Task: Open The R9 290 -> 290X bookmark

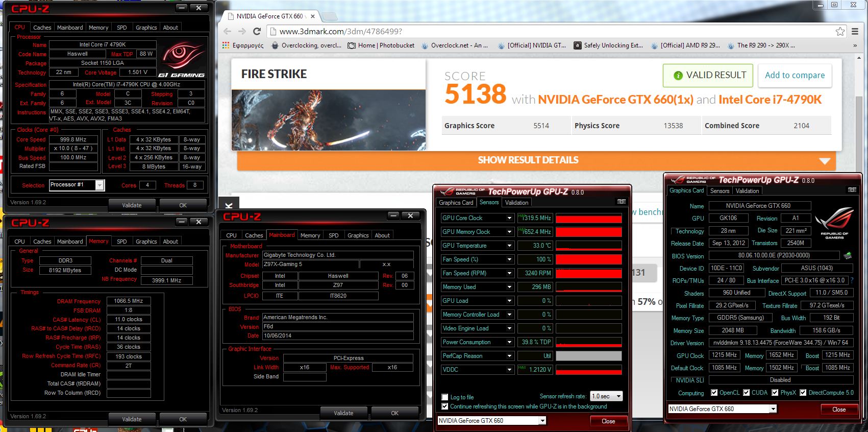Action: 761,45
